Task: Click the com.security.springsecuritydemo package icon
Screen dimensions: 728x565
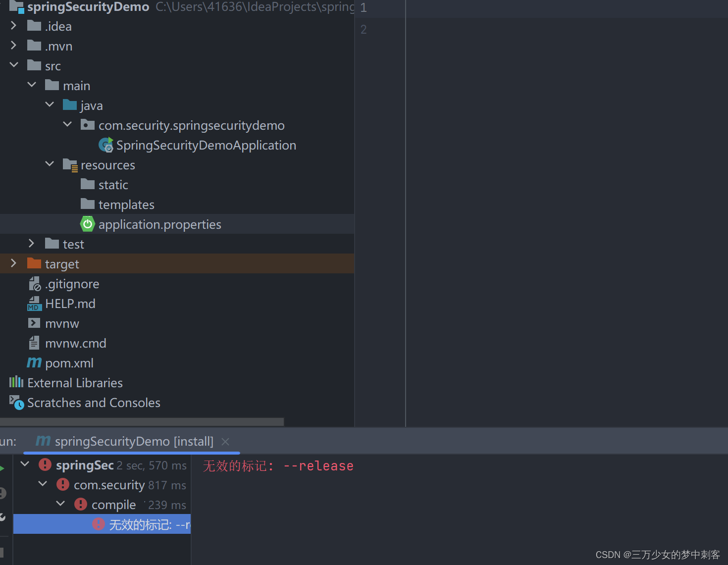Action: [x=88, y=125]
